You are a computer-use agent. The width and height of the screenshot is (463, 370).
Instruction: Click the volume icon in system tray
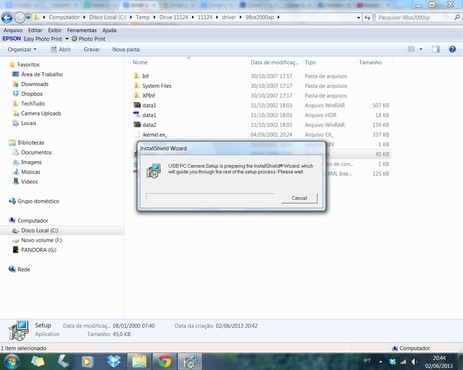[x=414, y=362]
